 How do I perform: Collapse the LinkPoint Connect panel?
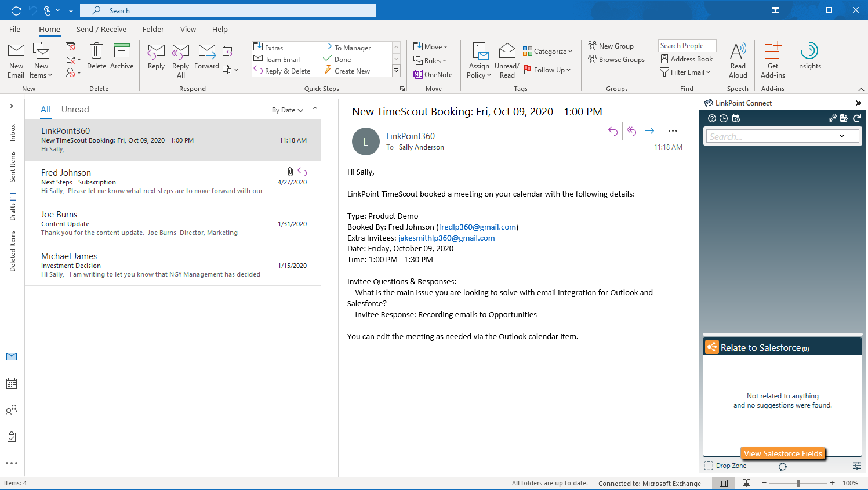[x=859, y=103]
